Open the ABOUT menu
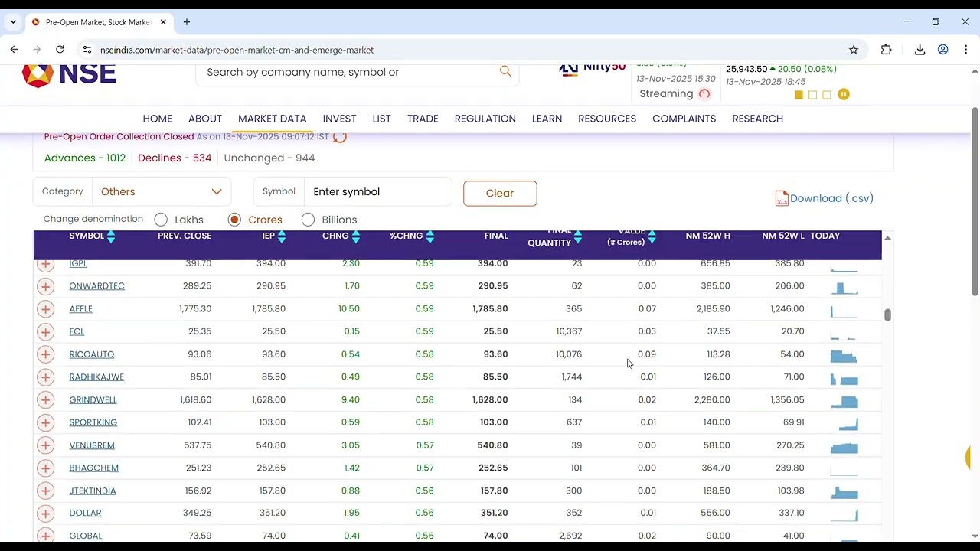Image resolution: width=980 pixels, height=551 pixels. [205, 119]
